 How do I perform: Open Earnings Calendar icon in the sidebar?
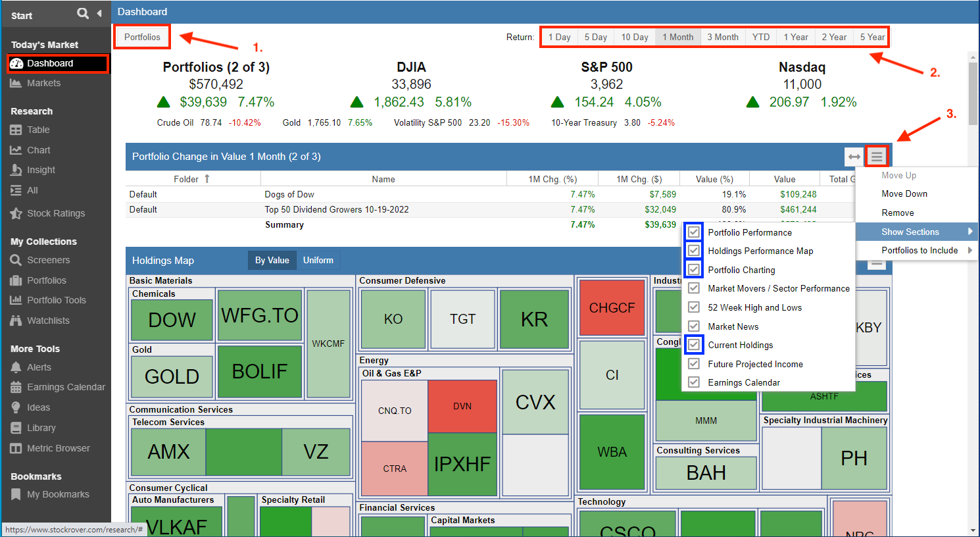16,387
